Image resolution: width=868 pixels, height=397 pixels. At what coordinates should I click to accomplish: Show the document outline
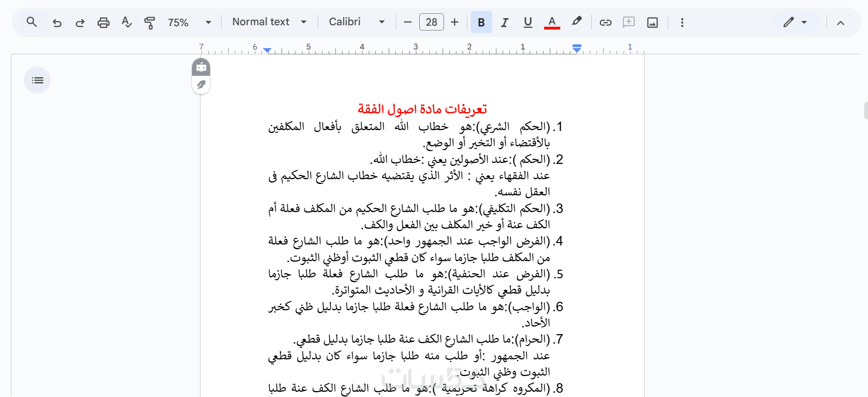click(37, 80)
